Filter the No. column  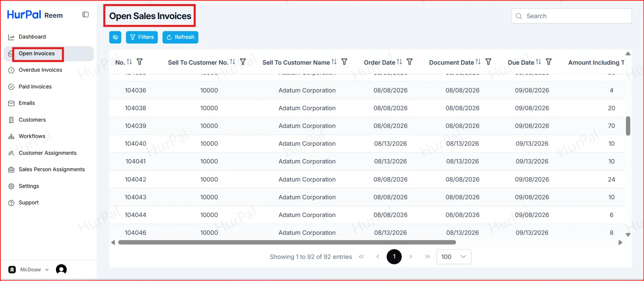click(140, 62)
